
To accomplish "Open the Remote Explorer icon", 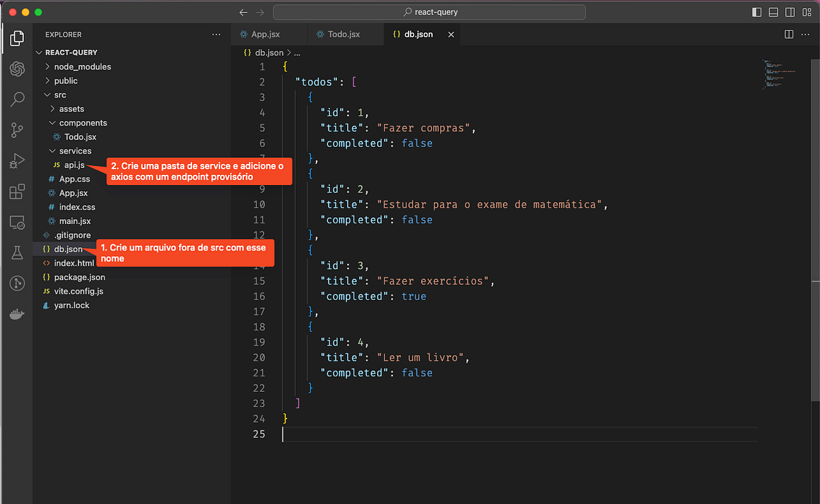I will click(x=17, y=223).
